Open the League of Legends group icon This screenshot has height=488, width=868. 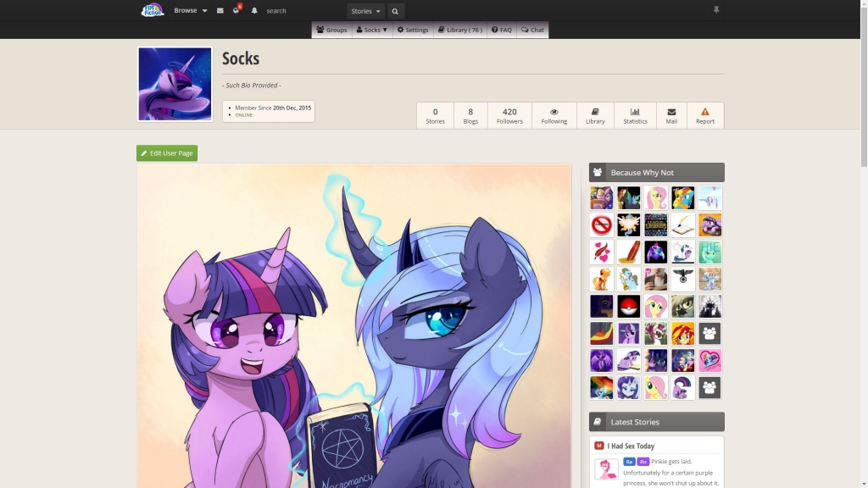(x=655, y=225)
